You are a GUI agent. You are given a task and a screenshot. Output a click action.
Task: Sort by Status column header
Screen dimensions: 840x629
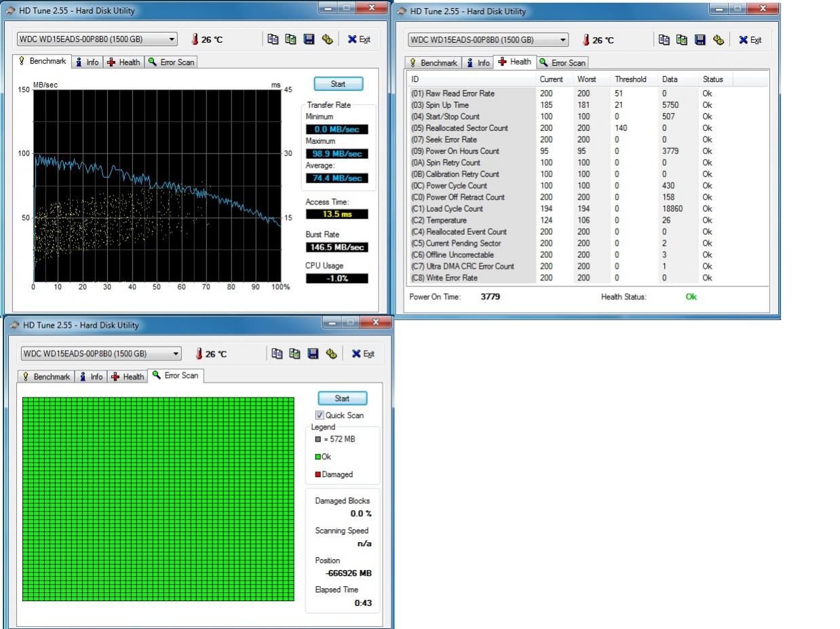717,79
